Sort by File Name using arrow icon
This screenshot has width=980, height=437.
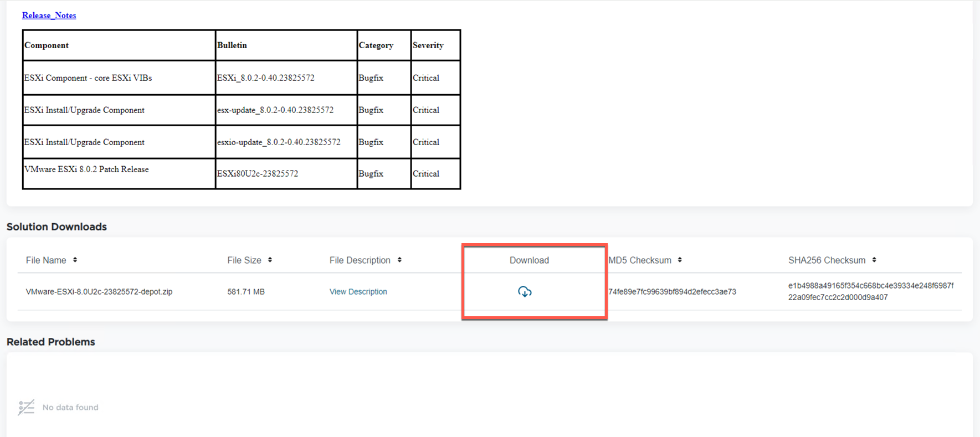click(75, 260)
